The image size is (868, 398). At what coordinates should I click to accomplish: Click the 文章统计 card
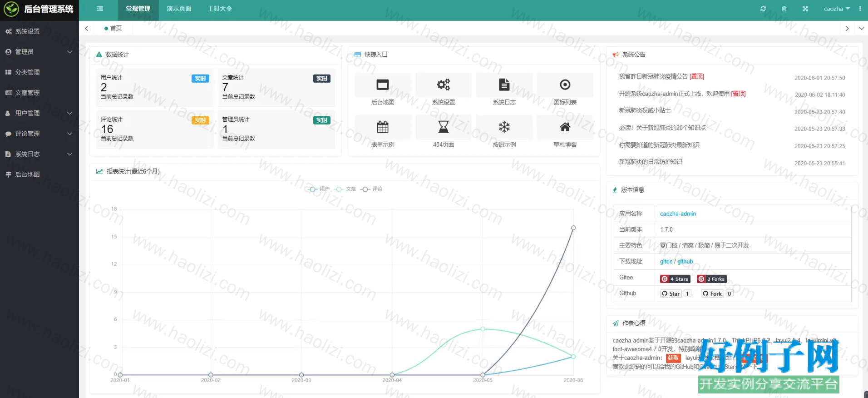[276, 87]
